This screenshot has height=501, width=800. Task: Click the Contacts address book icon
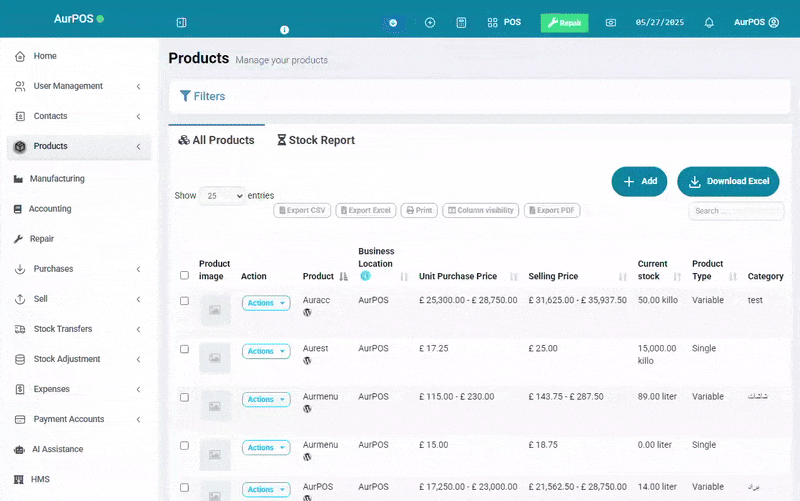point(20,116)
